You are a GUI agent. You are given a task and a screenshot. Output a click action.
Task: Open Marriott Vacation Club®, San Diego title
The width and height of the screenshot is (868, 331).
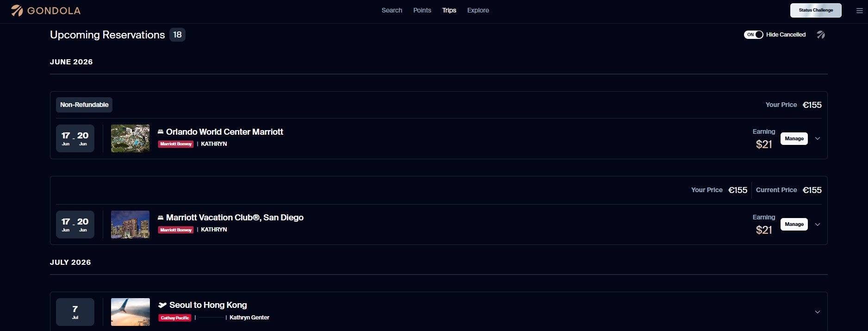pos(235,218)
